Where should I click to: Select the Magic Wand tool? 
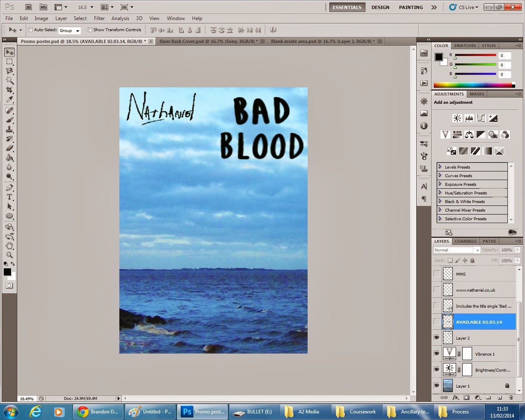pyautogui.click(x=9, y=80)
